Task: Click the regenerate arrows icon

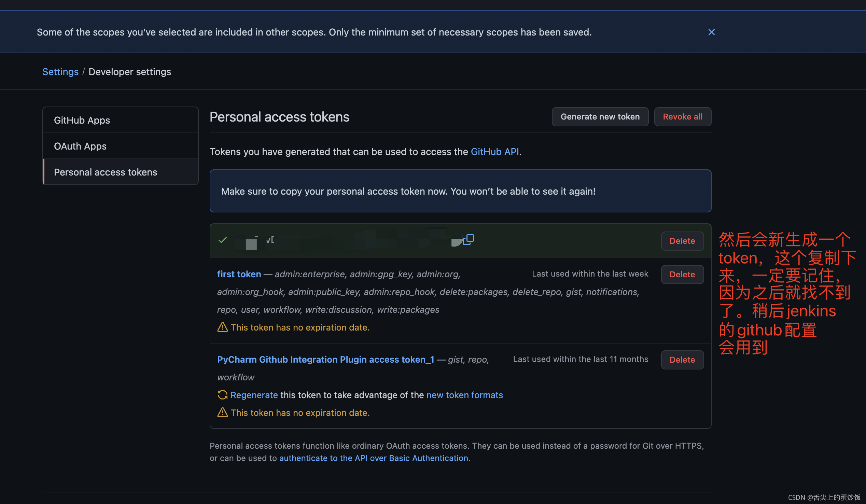Action: pyautogui.click(x=223, y=395)
